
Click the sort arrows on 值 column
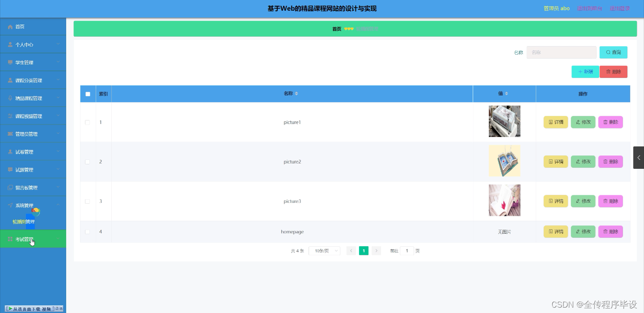(506, 94)
